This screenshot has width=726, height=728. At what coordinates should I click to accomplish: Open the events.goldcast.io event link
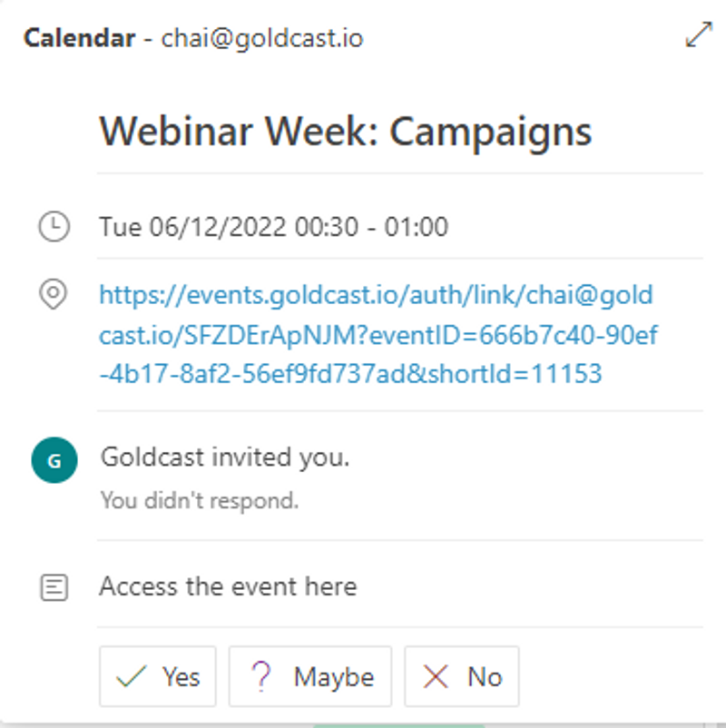(376, 296)
